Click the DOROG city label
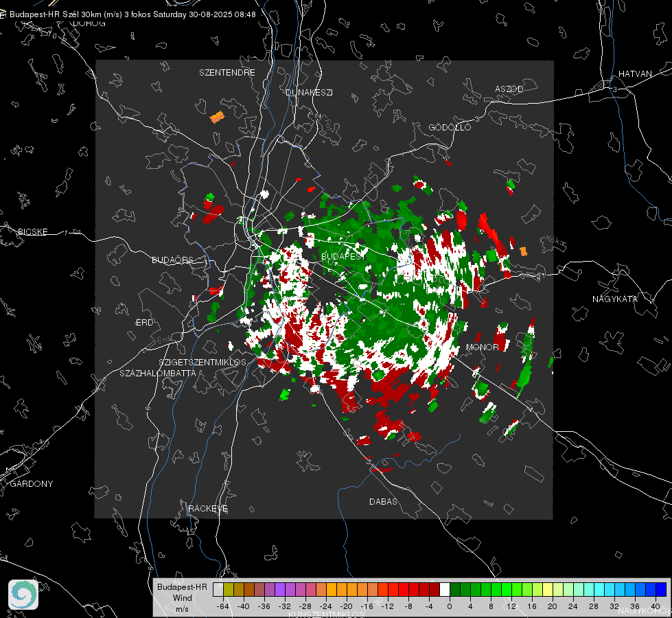Screen dimensions: 672x618 tap(89, 23)
